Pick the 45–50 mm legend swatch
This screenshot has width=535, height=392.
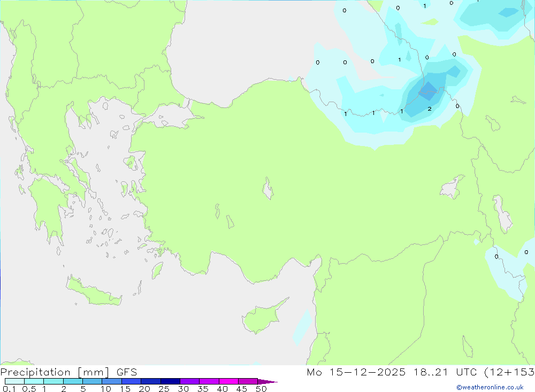(x=248, y=381)
